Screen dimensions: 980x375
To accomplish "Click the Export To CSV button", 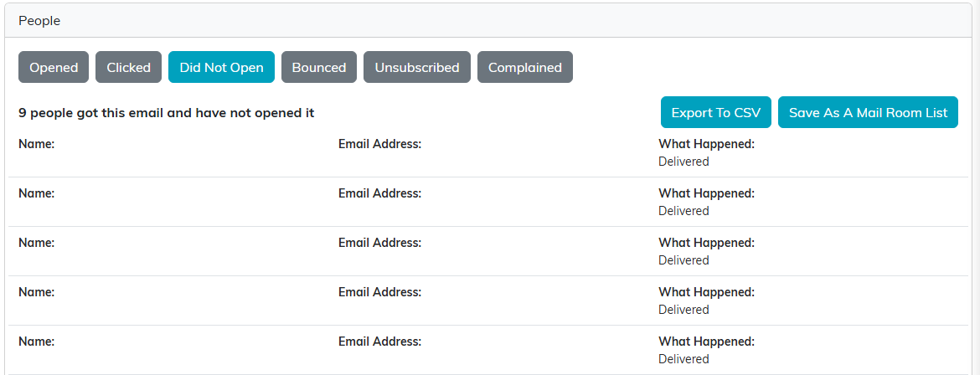I will (715, 112).
